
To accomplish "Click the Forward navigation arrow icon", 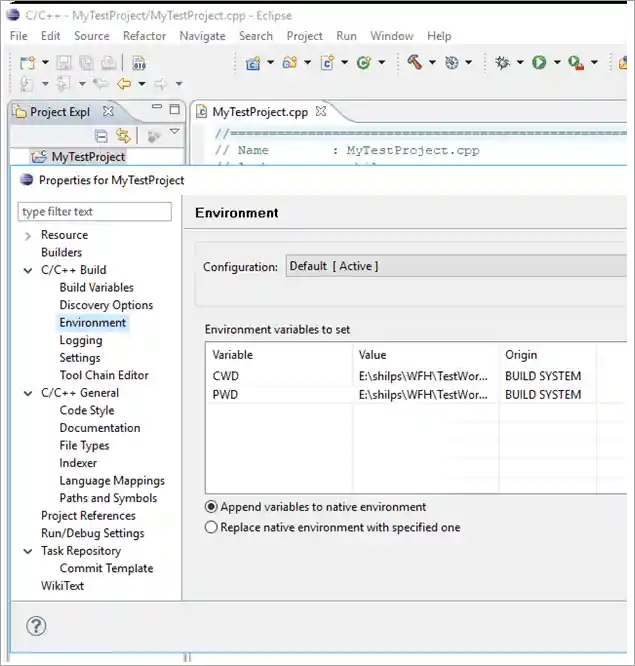I will 161,84.
